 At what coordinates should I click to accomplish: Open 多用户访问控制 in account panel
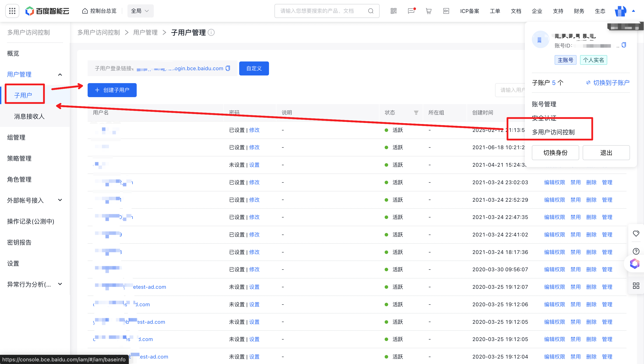[x=553, y=132]
